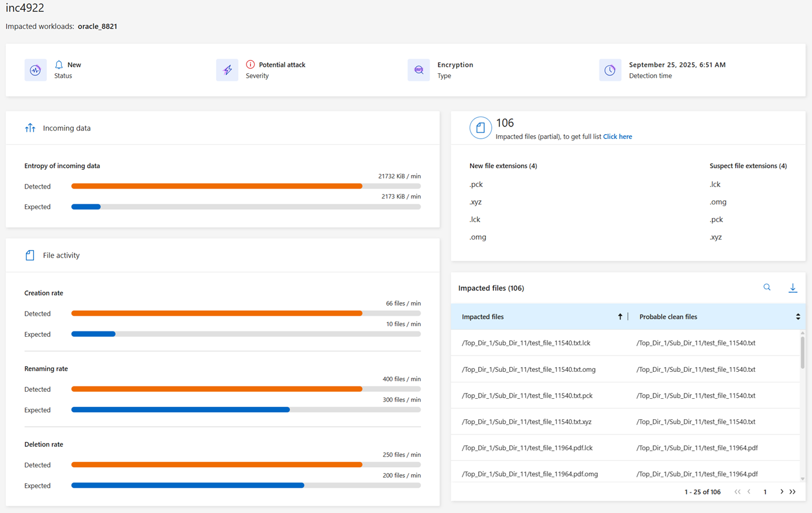The height and width of the screenshot is (513, 812).
Task: Open full list via Click here link
Action: coord(617,136)
